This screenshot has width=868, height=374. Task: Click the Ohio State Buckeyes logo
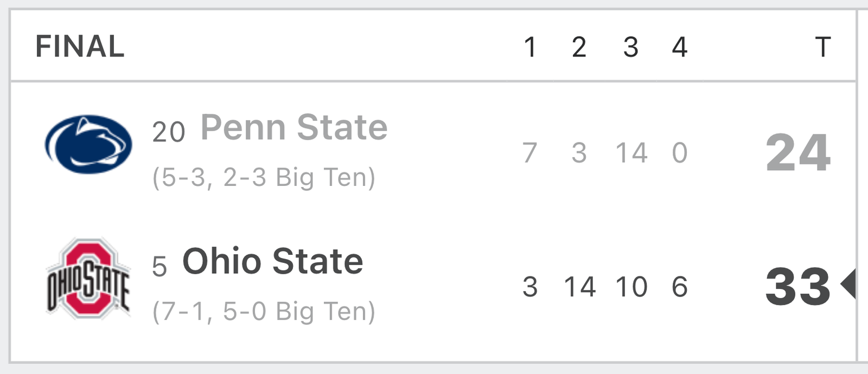(x=88, y=279)
